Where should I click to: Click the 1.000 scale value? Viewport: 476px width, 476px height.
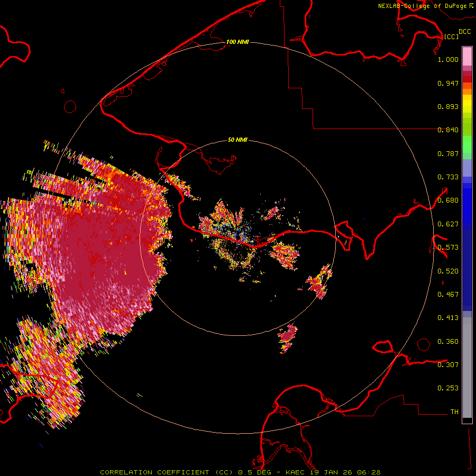click(448, 59)
